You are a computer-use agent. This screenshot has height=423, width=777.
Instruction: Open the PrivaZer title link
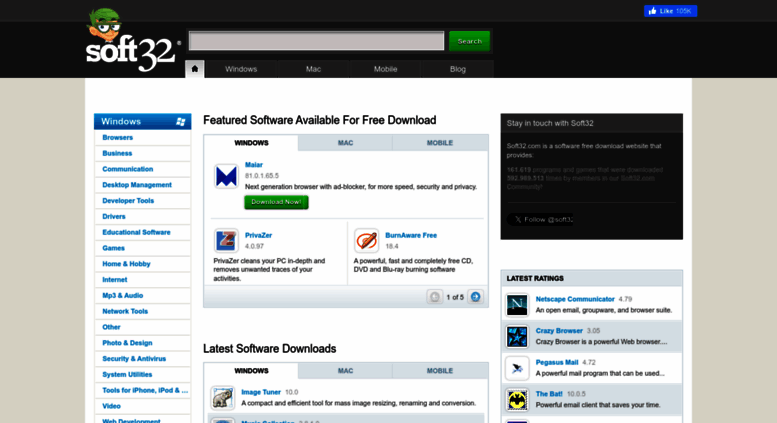(x=258, y=235)
